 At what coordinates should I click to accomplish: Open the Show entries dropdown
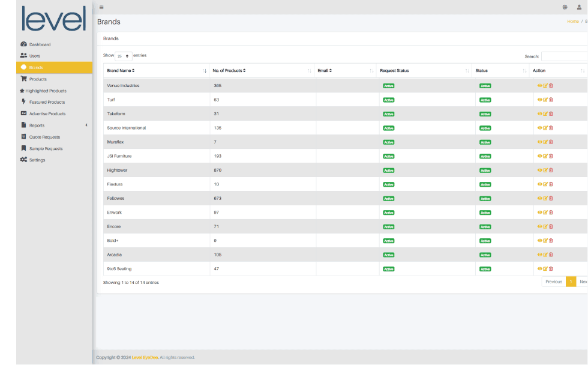pos(123,56)
